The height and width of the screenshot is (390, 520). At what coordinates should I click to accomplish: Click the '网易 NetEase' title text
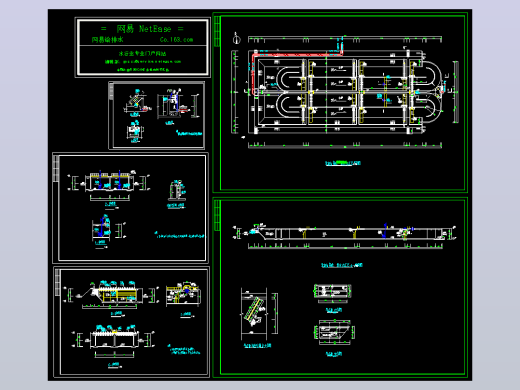pos(144,29)
